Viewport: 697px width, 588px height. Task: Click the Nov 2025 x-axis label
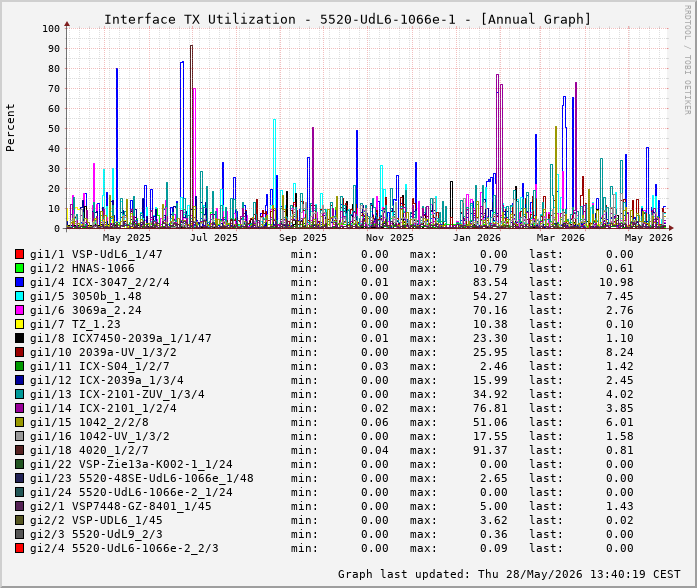[x=389, y=238]
